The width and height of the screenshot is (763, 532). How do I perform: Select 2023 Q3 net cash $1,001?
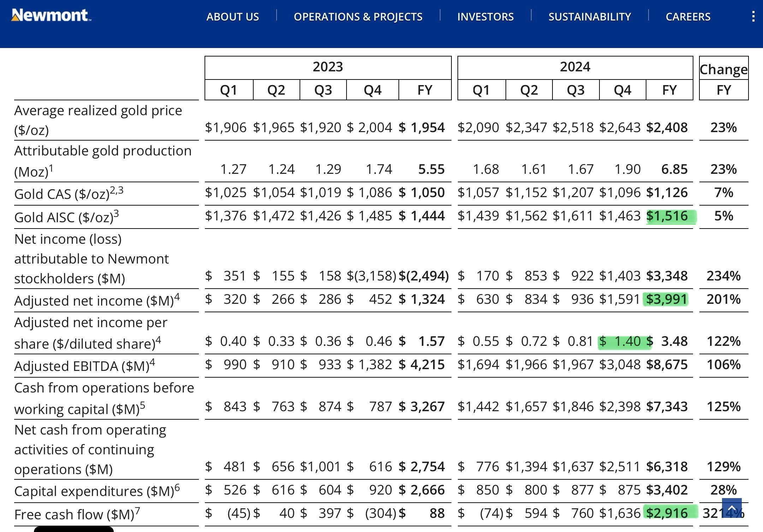click(320, 467)
